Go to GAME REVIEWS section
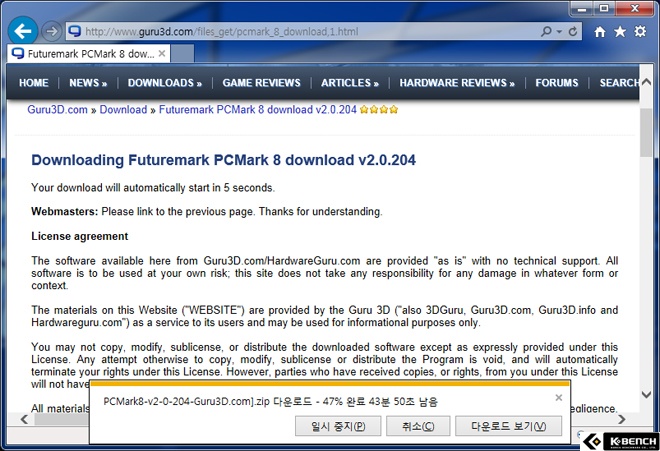 (261, 83)
